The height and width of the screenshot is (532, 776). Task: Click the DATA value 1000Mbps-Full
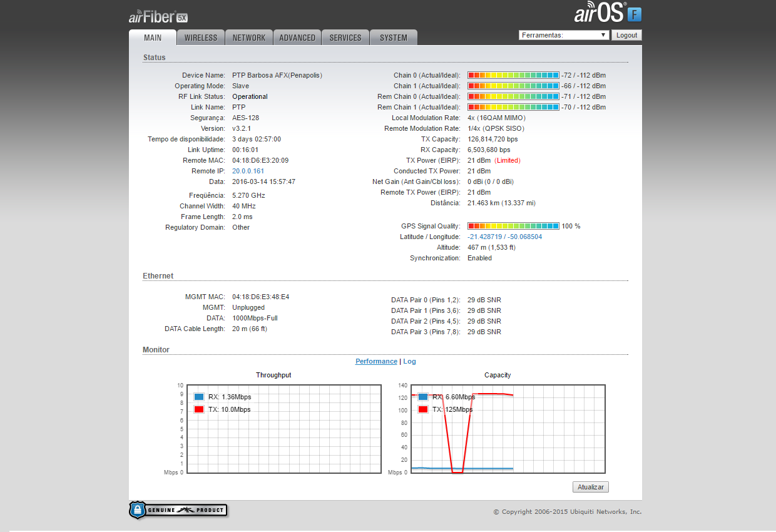255,318
